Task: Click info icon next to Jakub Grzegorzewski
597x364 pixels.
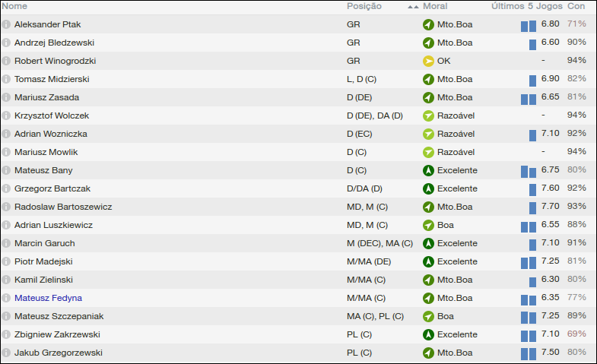Action: [x=7, y=353]
